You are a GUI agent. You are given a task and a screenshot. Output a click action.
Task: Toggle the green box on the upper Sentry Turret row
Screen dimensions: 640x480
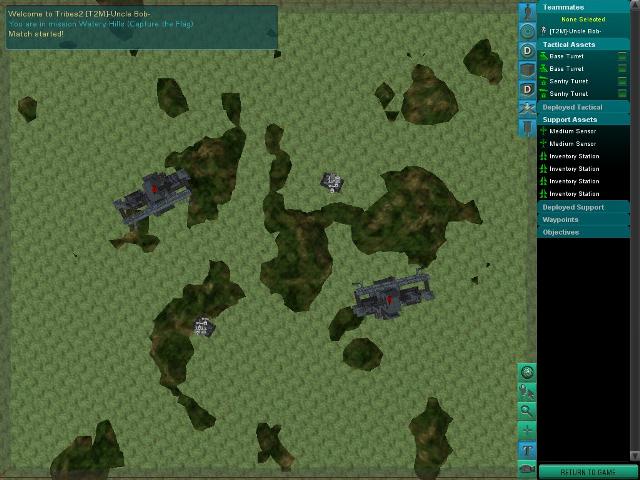point(622,81)
